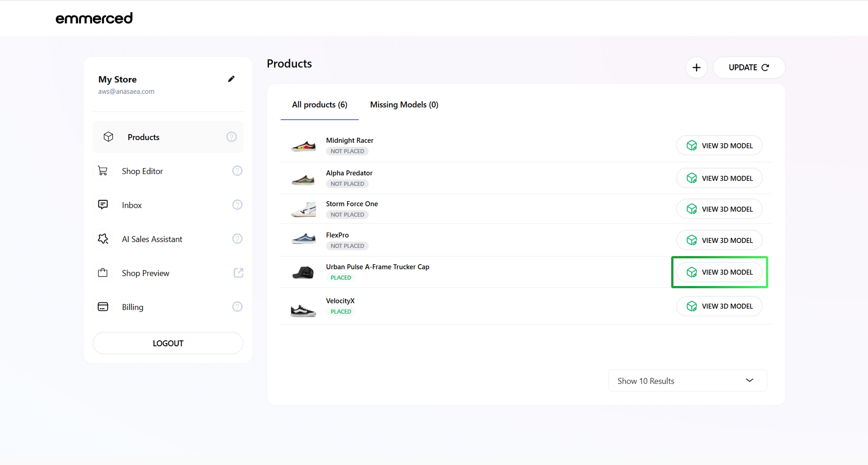Image resolution: width=868 pixels, height=465 pixels.
Task: Click the plus icon to add product
Action: [696, 68]
